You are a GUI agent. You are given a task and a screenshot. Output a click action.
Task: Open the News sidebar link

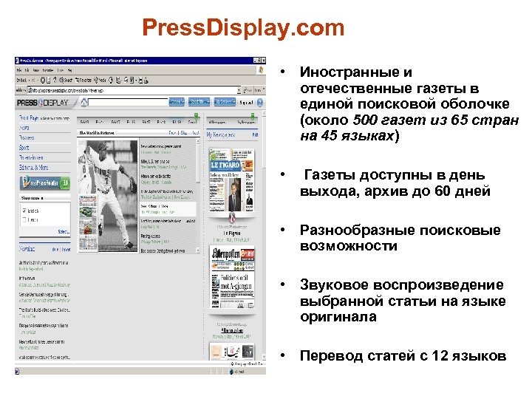(x=24, y=128)
